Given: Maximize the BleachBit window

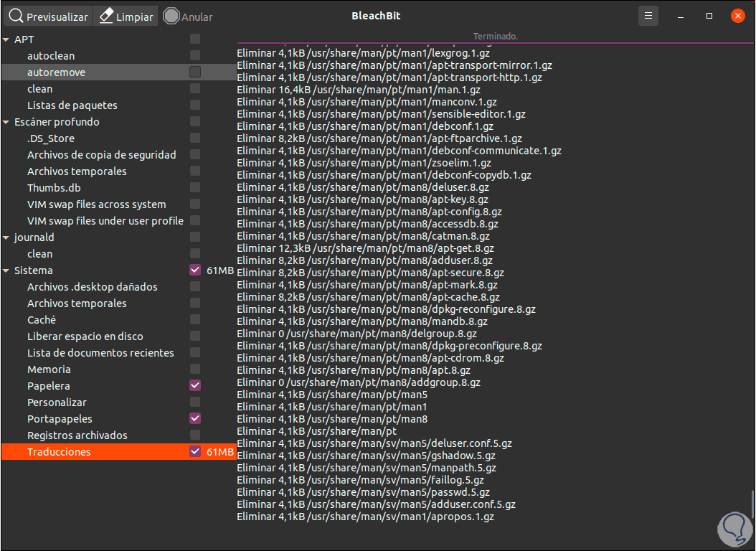Looking at the screenshot, I should tap(709, 16).
